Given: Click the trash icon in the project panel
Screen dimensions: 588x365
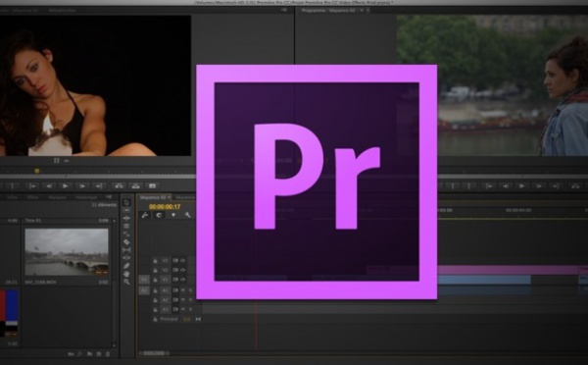Looking at the screenshot, I should pos(108,354).
